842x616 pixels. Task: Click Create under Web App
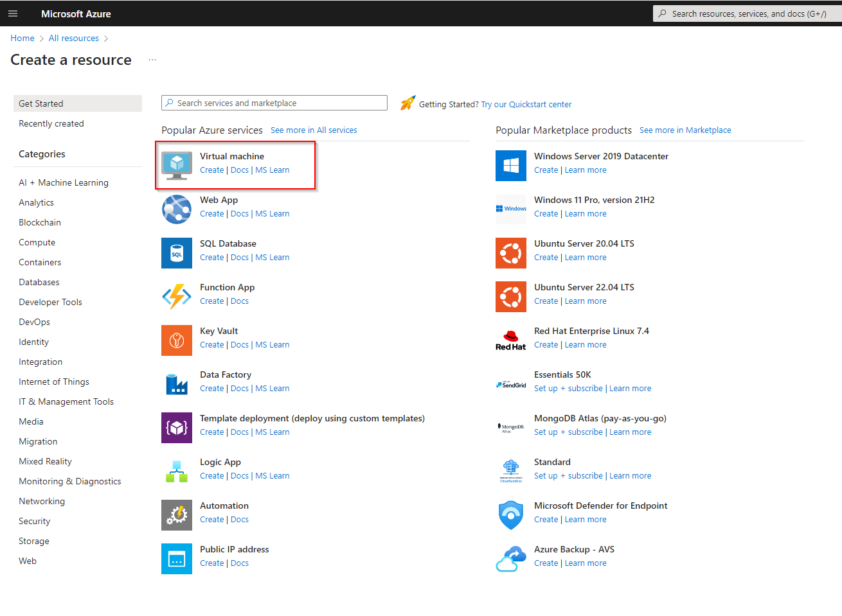211,213
